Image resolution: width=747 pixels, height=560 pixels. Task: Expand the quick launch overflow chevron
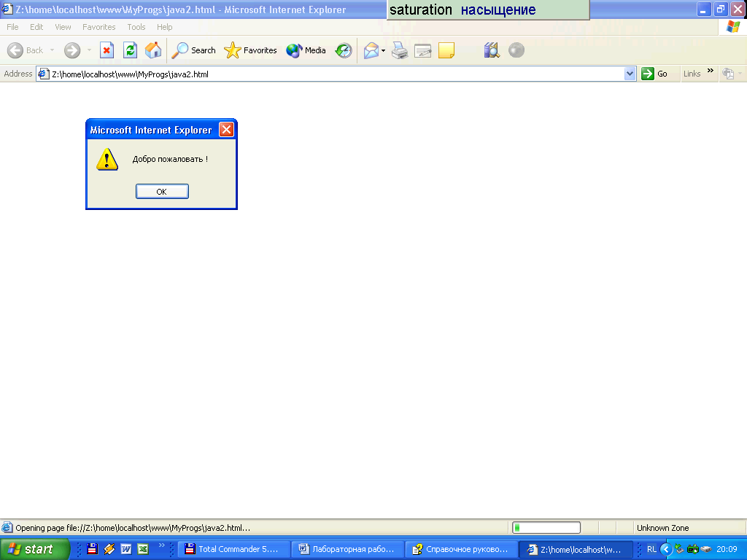(x=161, y=545)
